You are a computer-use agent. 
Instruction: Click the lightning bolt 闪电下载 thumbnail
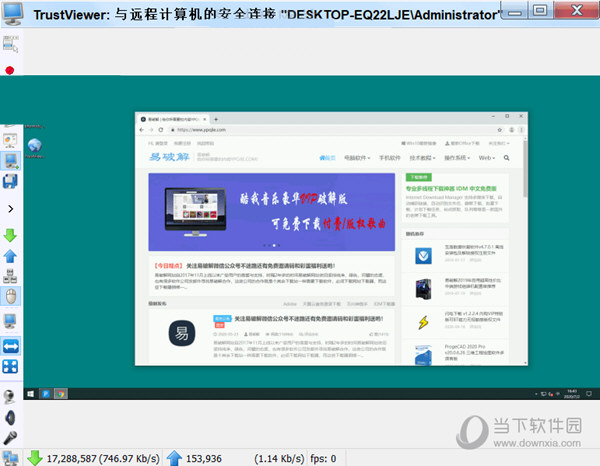pos(423,323)
